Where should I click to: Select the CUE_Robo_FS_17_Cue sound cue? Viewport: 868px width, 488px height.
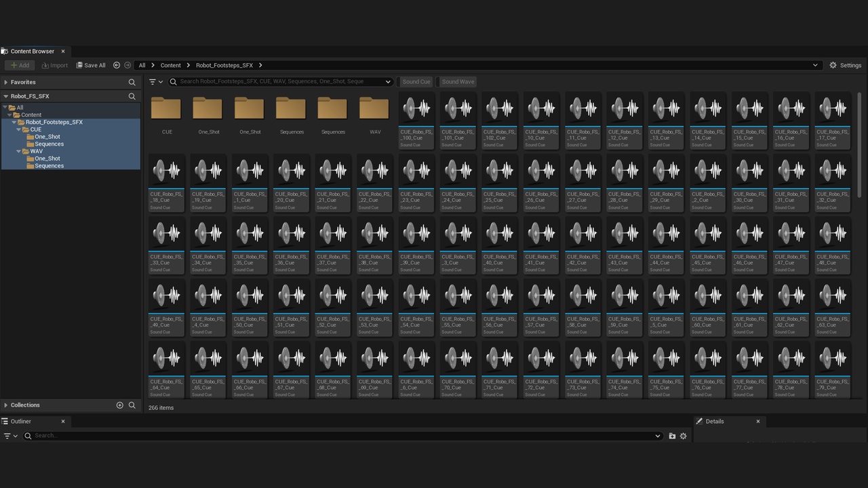tap(833, 121)
